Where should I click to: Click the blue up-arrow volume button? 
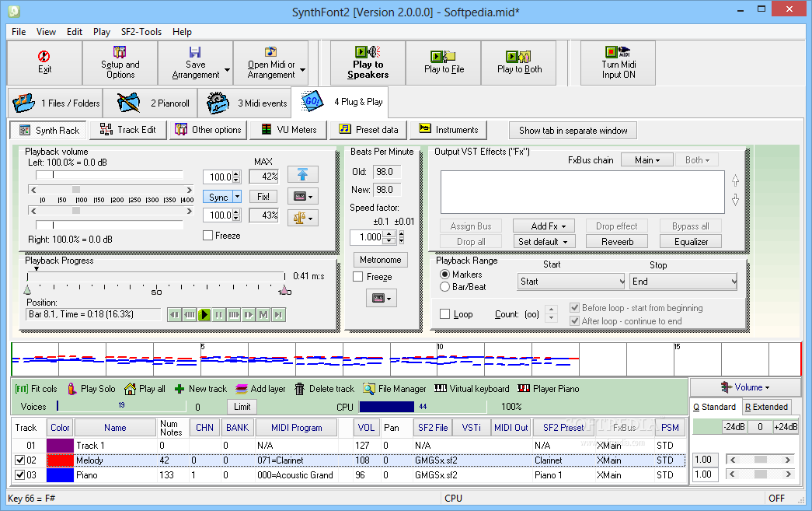pos(303,175)
